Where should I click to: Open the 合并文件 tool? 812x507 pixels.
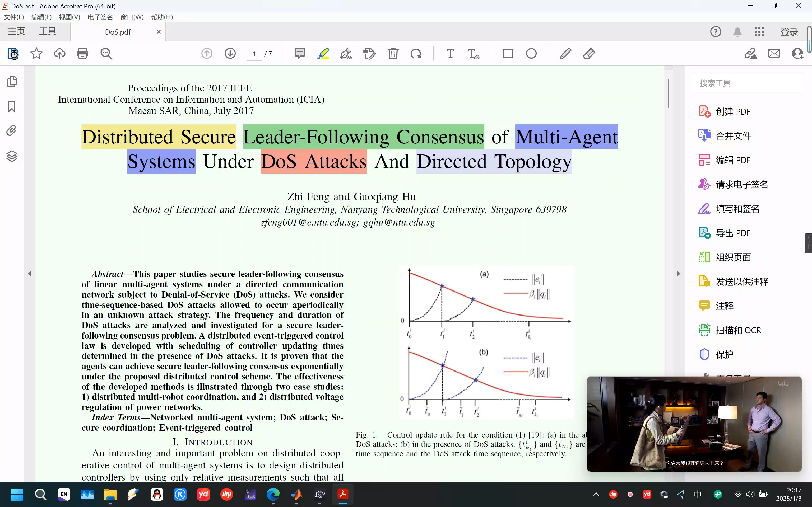pyautogui.click(x=725, y=136)
